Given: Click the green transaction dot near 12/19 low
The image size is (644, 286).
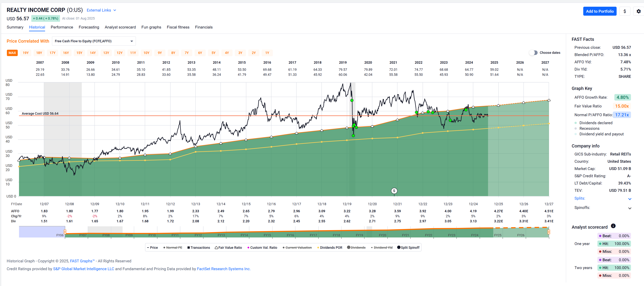Looking at the screenshot, I should point(353,136).
